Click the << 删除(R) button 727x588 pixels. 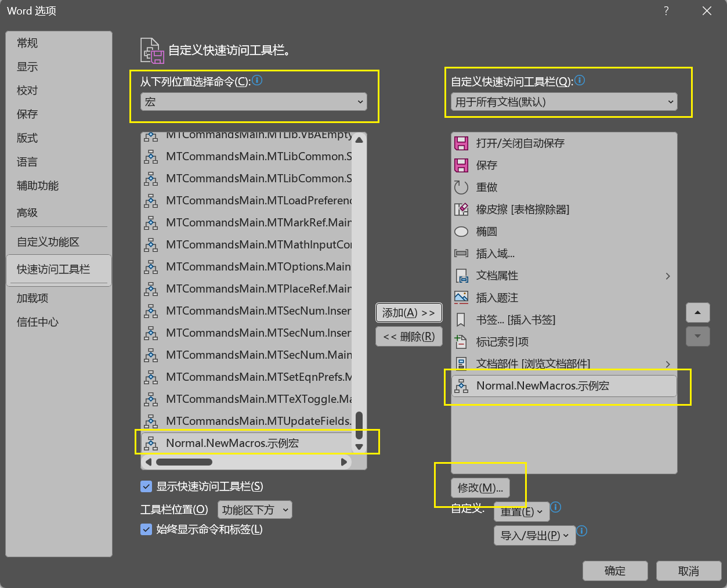pyautogui.click(x=409, y=337)
